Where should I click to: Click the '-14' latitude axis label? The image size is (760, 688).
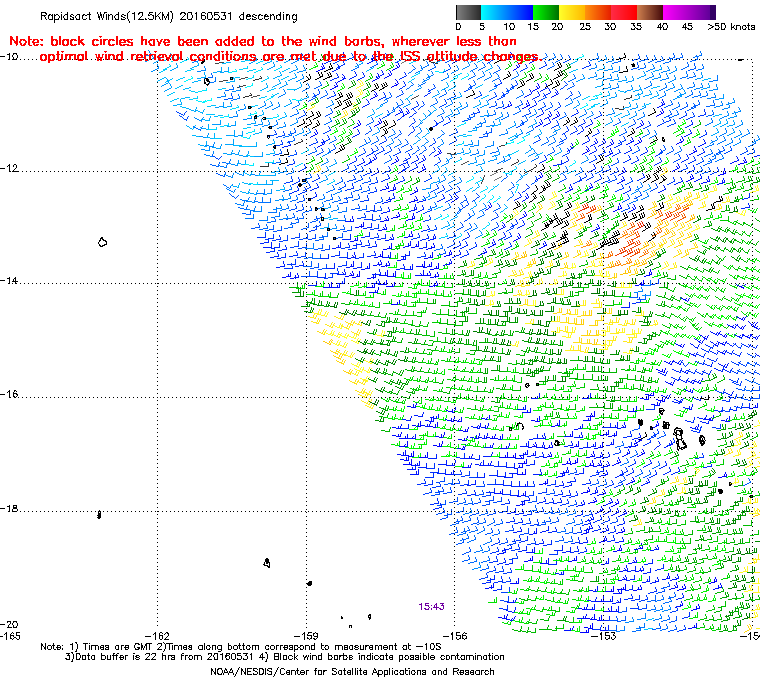coord(10,281)
